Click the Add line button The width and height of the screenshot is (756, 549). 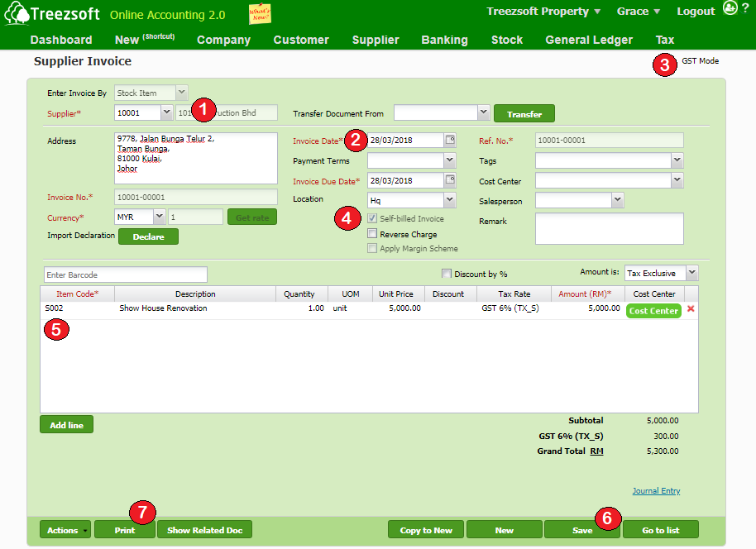(x=66, y=425)
